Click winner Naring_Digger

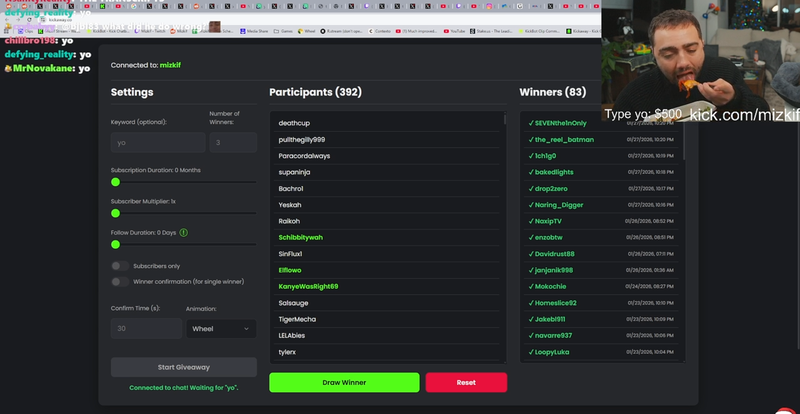559,205
